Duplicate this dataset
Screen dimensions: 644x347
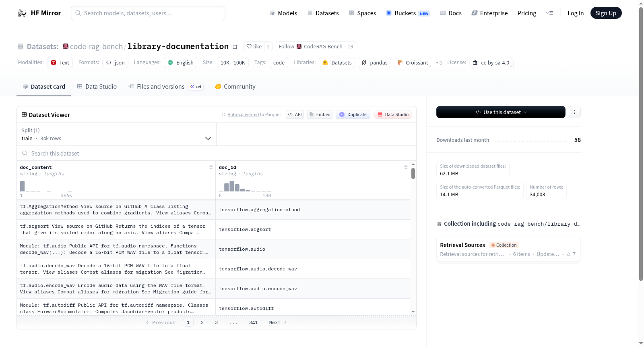point(353,114)
